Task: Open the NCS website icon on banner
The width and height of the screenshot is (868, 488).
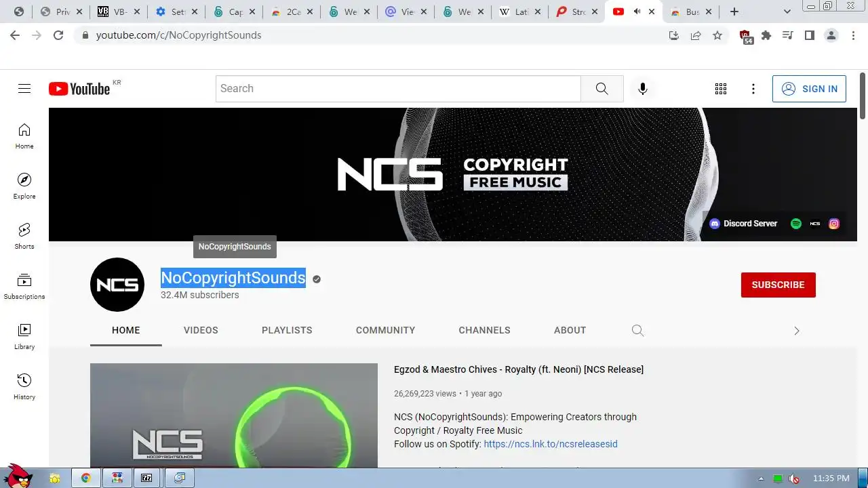Action: click(x=815, y=224)
